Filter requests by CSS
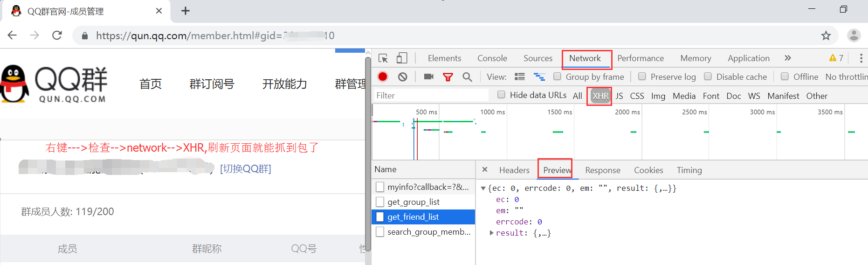Viewport: 868px width, 265px height. click(x=637, y=96)
